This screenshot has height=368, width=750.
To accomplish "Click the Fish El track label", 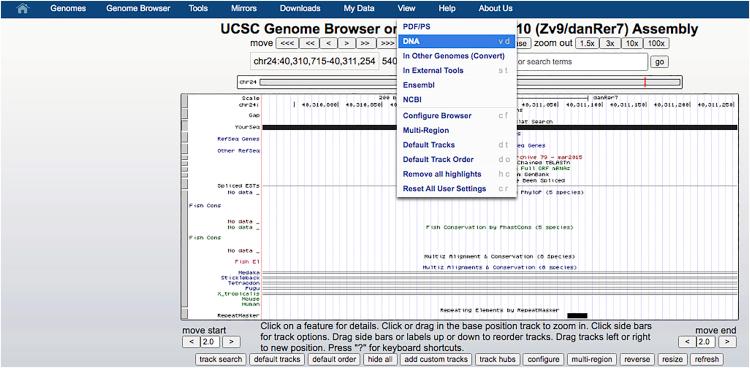I will tap(247, 262).
